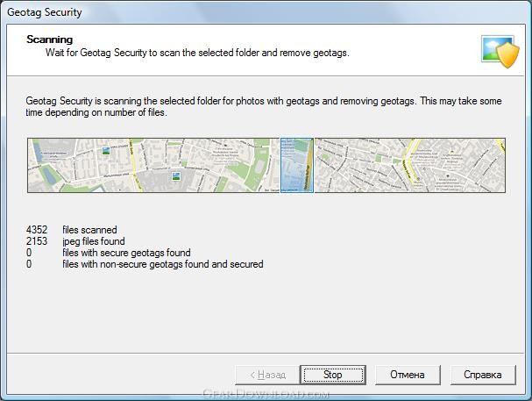Open help with the Справка button
The height and width of the screenshot is (401, 532).
coord(483,375)
